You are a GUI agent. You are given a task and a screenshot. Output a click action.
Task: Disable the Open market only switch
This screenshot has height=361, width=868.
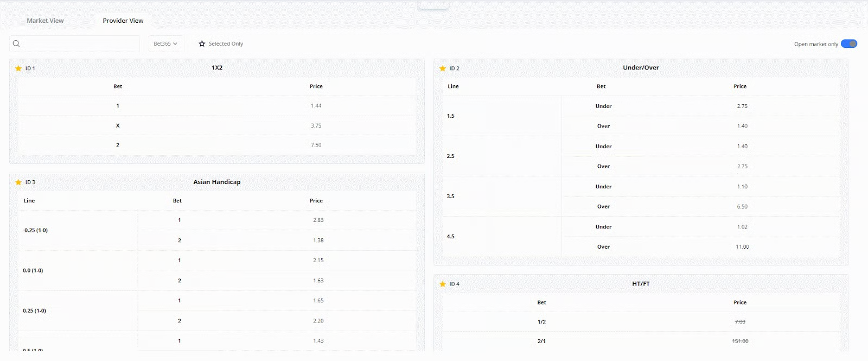848,44
